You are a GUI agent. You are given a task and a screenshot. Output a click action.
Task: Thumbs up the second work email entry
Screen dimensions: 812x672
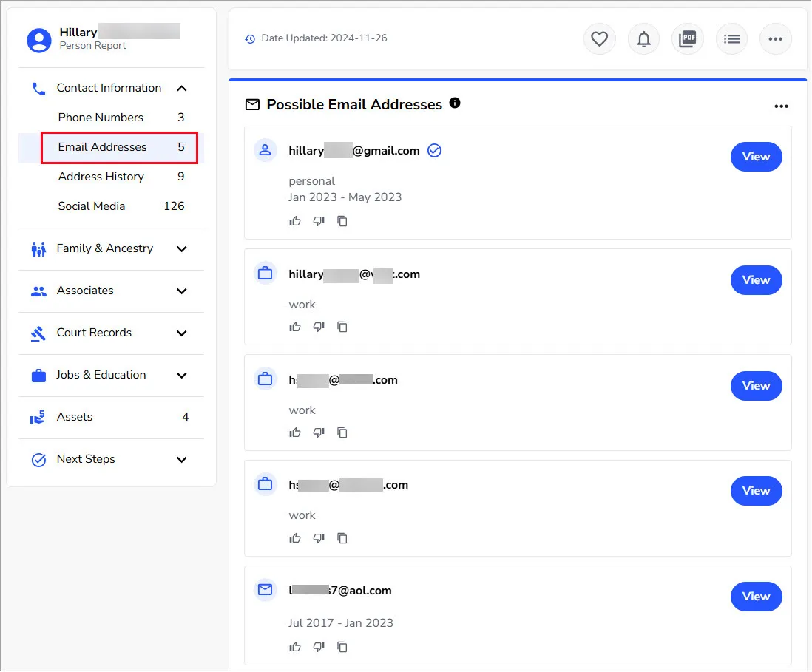(x=295, y=432)
